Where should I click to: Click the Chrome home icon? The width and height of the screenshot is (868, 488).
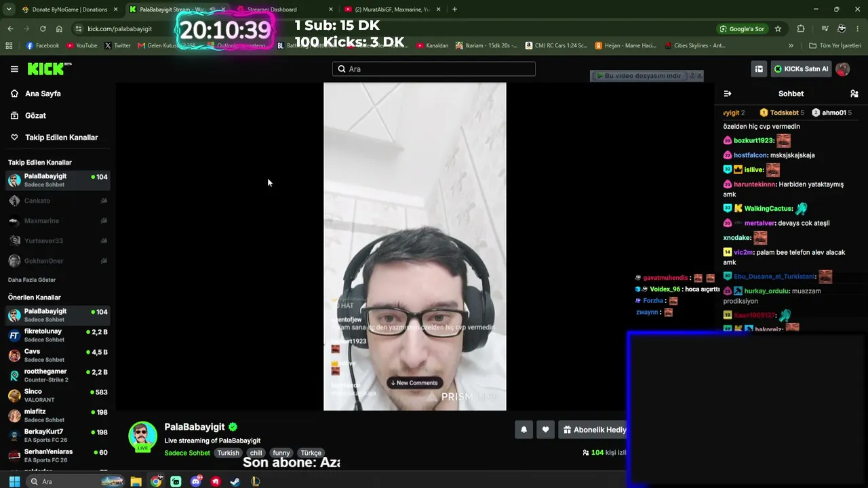click(59, 28)
